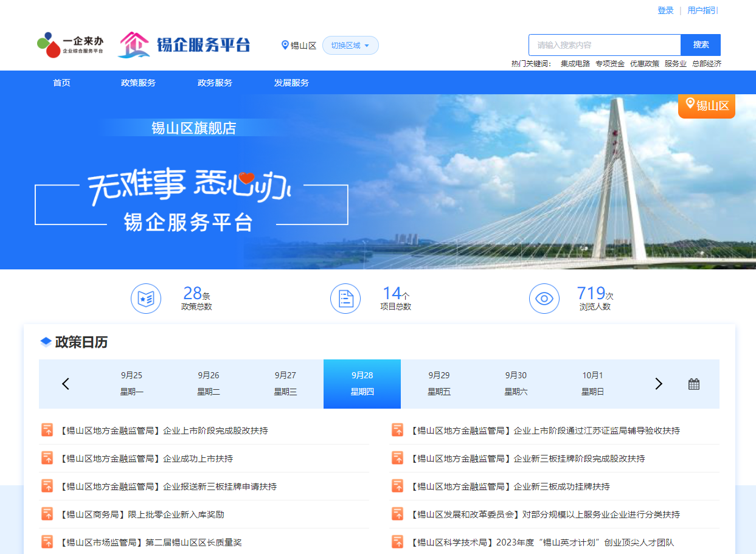
Task: Click the orange 锡山区 location badge
Action: coord(706,106)
